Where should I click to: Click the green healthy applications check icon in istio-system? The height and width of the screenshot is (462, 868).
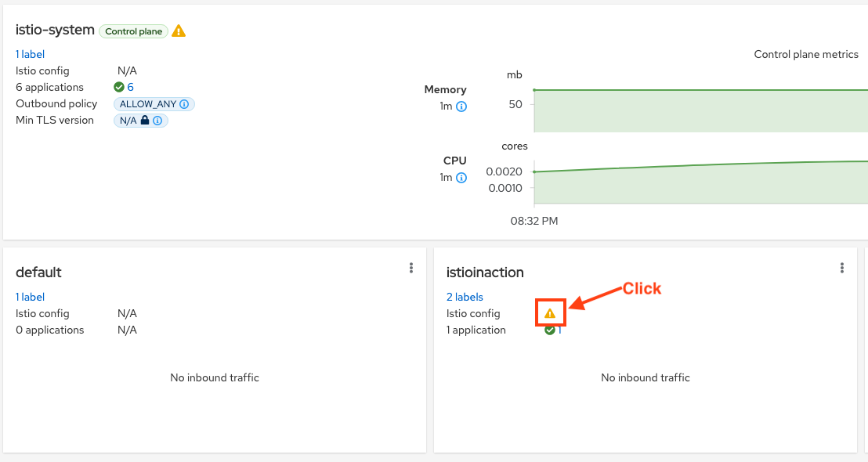tap(118, 87)
